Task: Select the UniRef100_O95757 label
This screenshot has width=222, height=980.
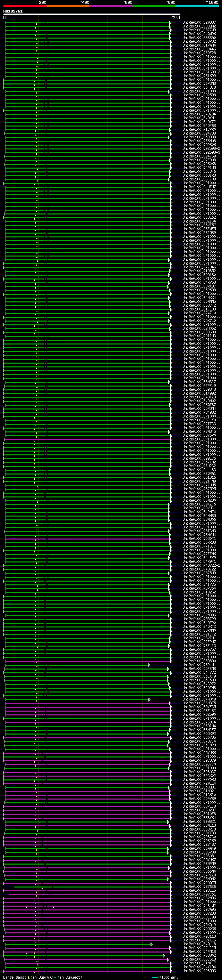Action: click(199, 649)
